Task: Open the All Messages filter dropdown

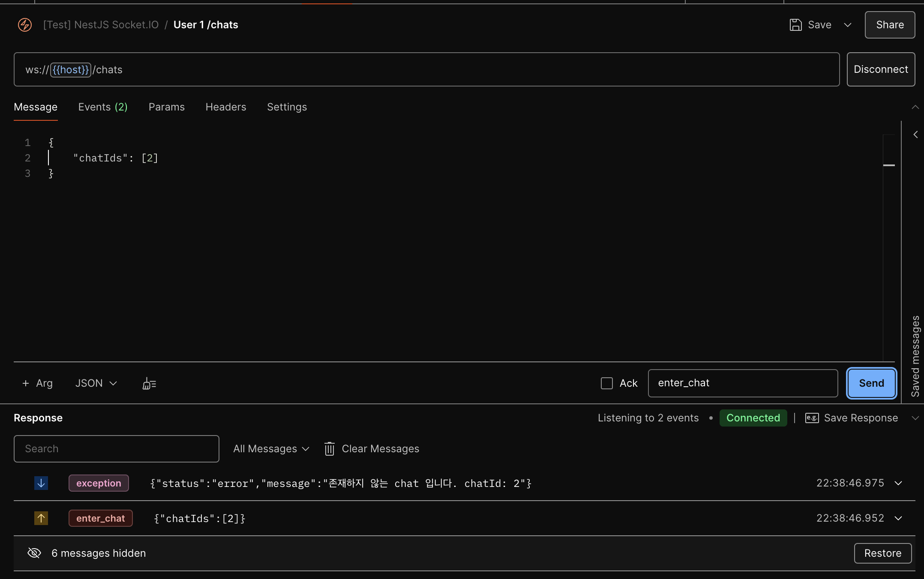Action: pos(271,449)
